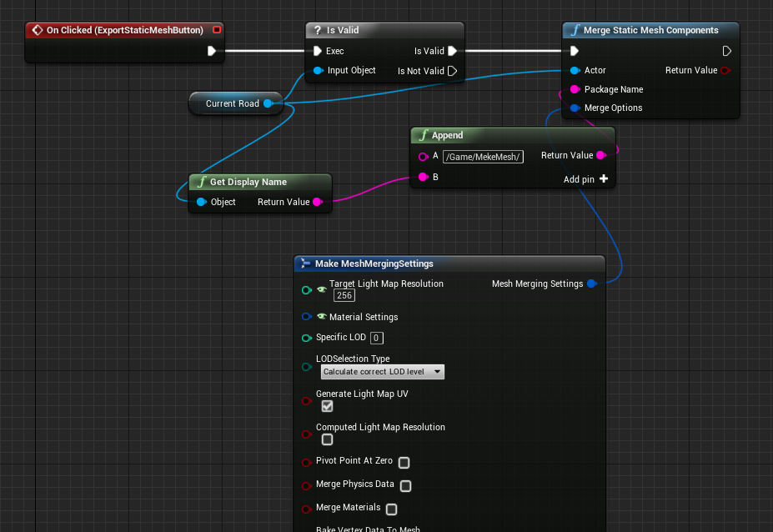This screenshot has height=532, width=773.
Task: Click the Append node Return Value pin
Action: point(600,155)
